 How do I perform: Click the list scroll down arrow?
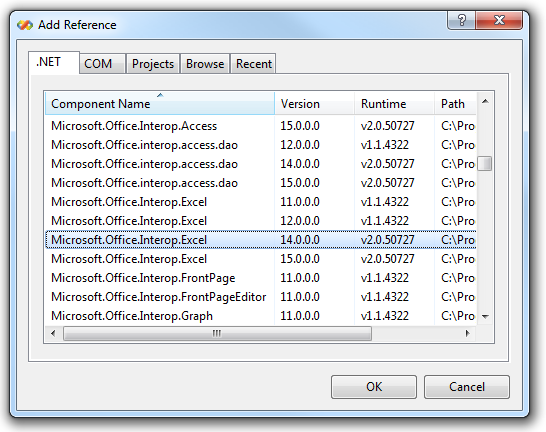(485, 316)
